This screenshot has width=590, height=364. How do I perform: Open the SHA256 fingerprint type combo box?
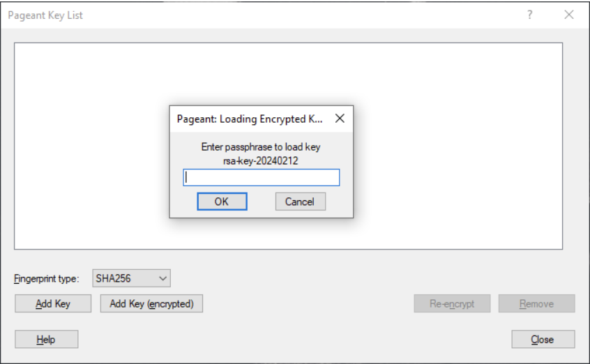tap(131, 278)
